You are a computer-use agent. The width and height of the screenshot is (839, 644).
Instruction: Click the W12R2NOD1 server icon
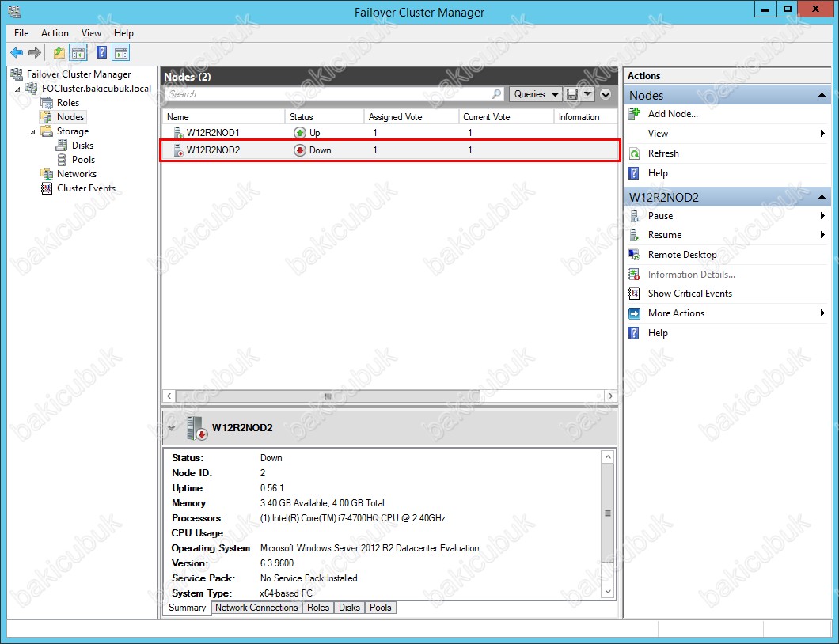click(x=178, y=133)
